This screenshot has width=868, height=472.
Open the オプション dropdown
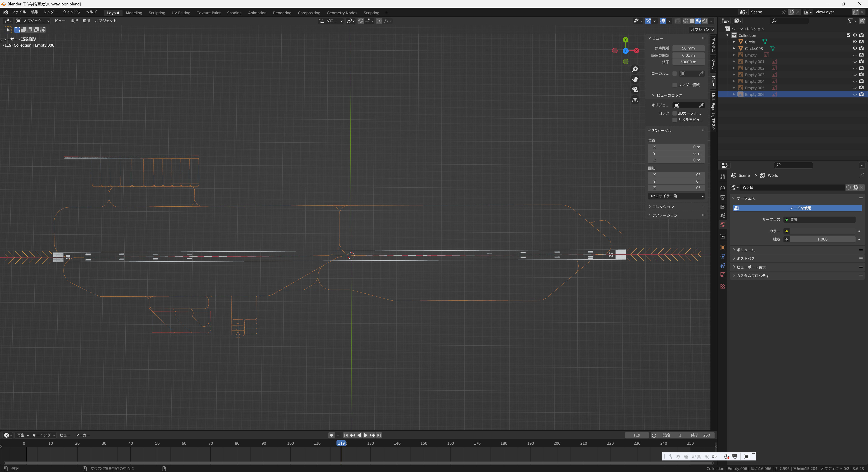coord(702,30)
